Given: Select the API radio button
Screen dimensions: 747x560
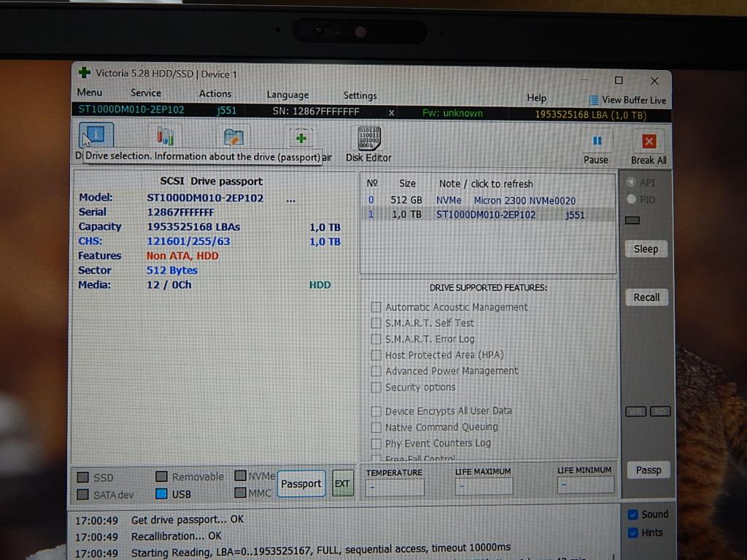Looking at the screenshot, I should coord(632,182).
